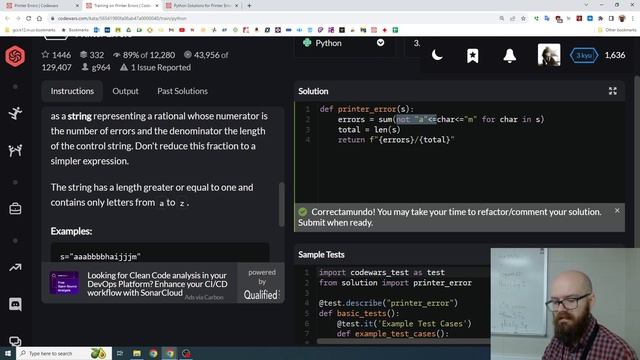Close the Training on Printer Errors tab

point(157,6)
